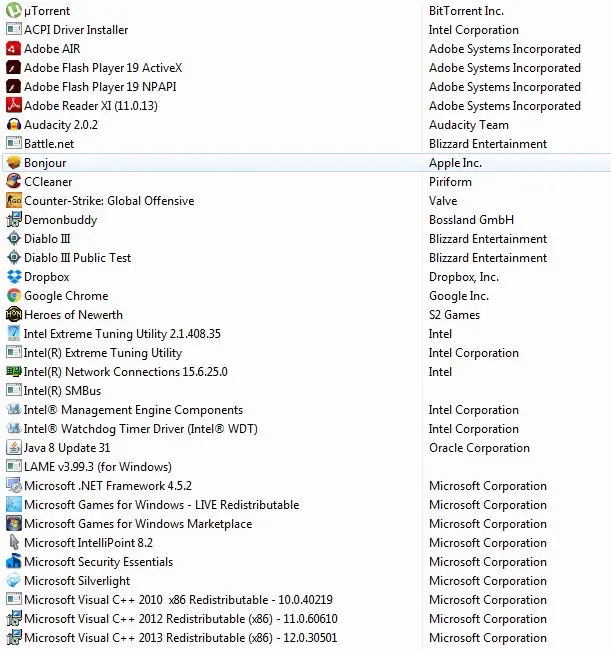Click the Diablo III icon
Screen dimensions: 611x649
pyautogui.click(x=14, y=239)
